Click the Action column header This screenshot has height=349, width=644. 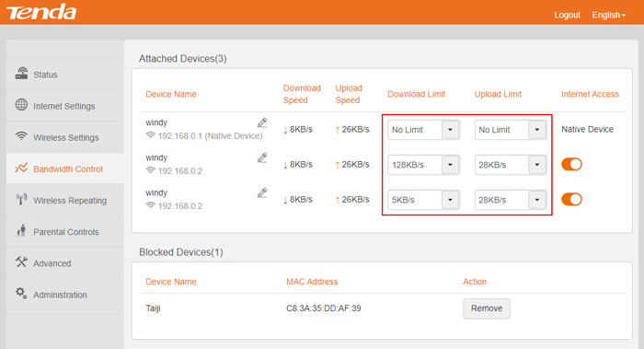coord(475,282)
